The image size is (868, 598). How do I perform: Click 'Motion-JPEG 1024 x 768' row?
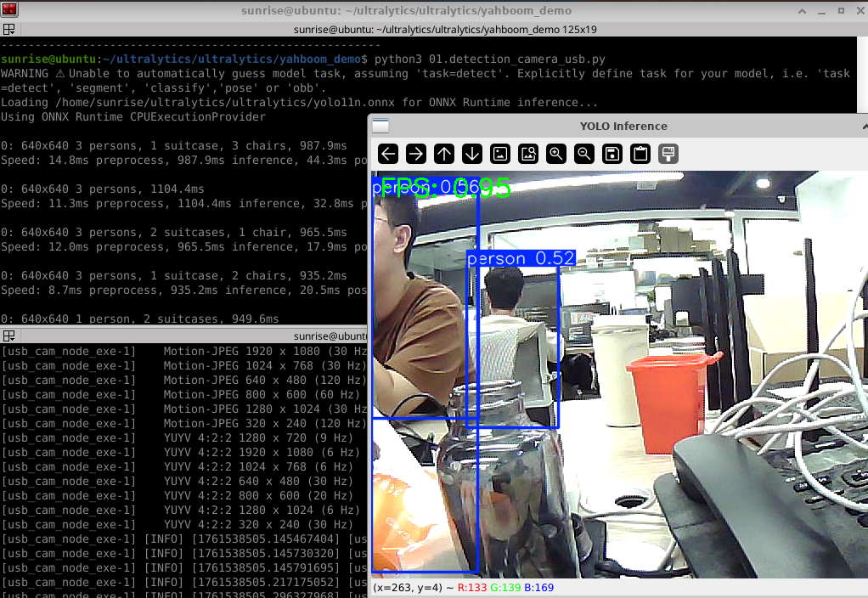pyautogui.click(x=183, y=365)
